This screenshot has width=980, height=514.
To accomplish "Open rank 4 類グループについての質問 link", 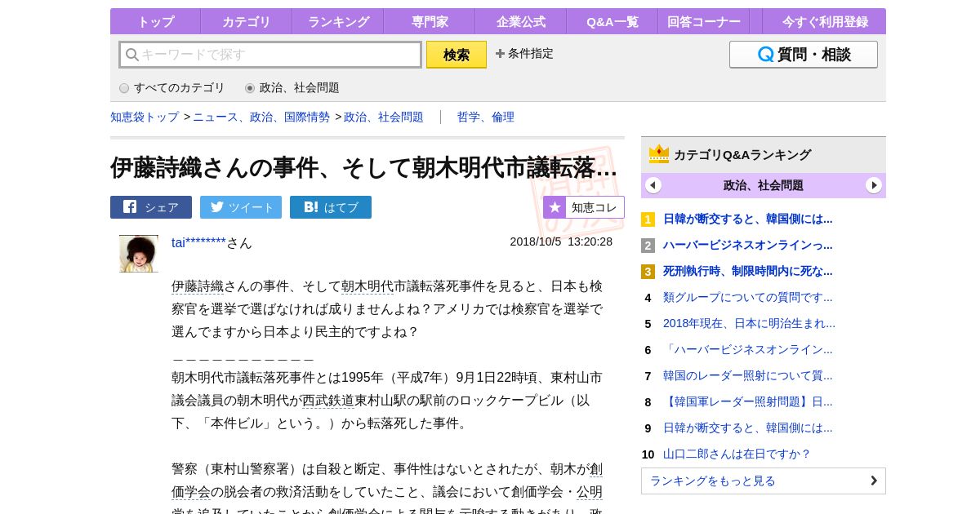I will point(748,297).
